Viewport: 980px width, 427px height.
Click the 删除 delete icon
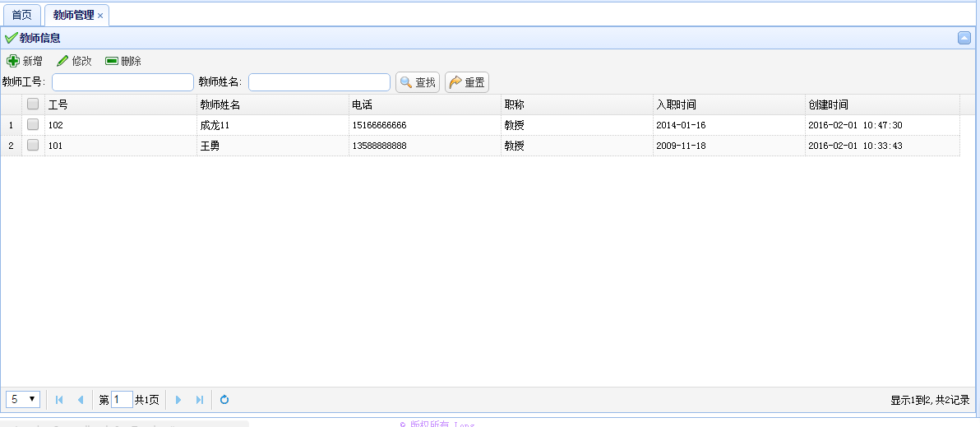(112, 61)
